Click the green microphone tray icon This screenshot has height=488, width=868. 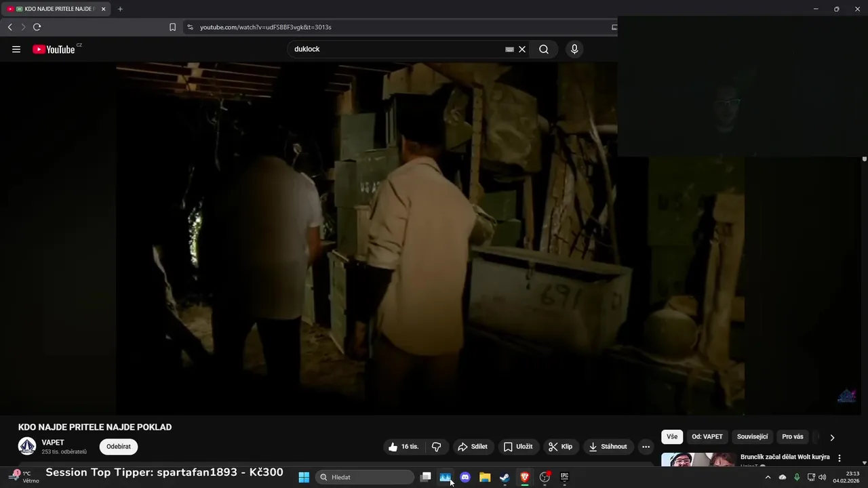797,477
